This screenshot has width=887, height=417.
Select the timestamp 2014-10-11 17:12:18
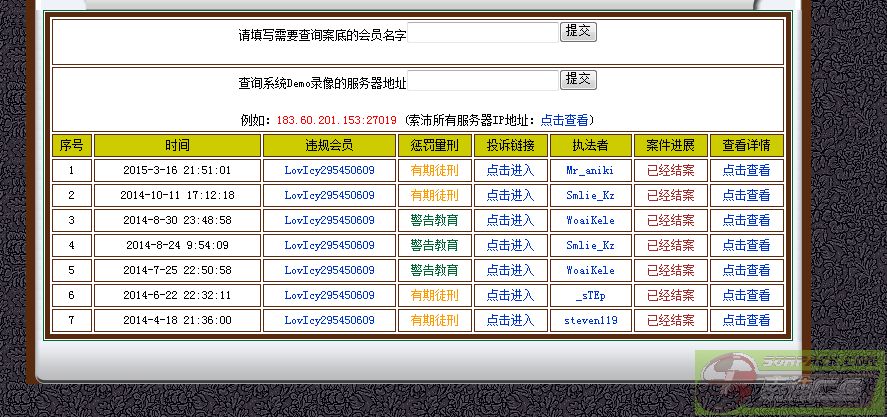[x=177, y=195]
